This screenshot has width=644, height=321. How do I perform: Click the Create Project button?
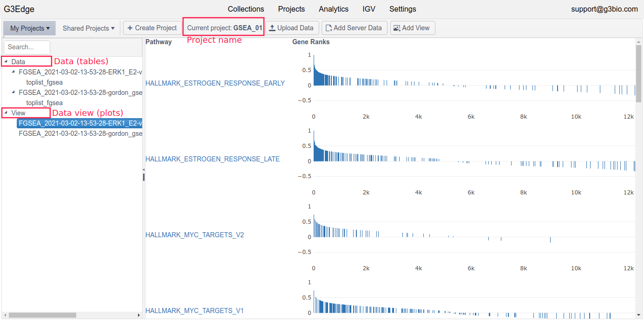(x=152, y=28)
